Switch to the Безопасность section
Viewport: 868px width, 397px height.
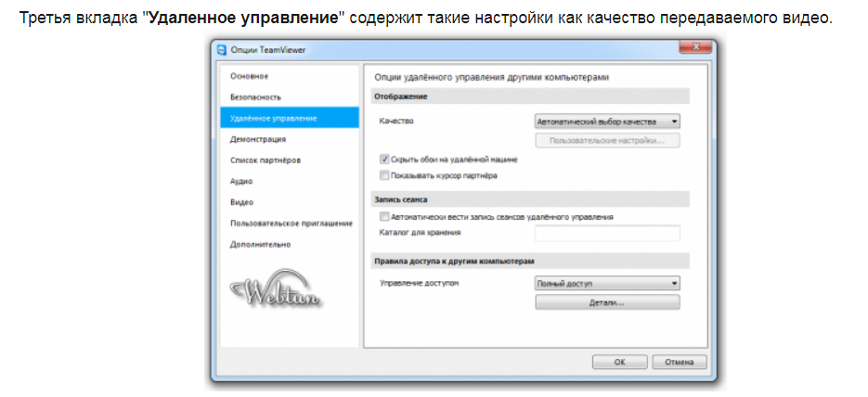pyautogui.click(x=255, y=97)
